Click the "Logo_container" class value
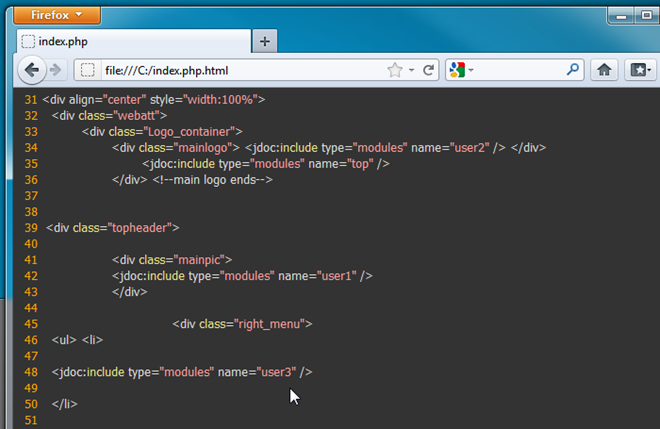The width and height of the screenshot is (660, 429). click(x=189, y=132)
